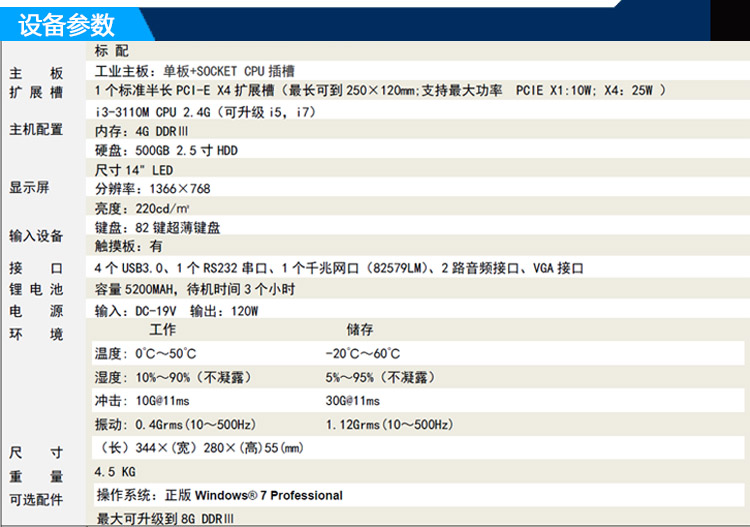Select the 输入设备 row label
The image size is (750, 527).
tap(36, 236)
